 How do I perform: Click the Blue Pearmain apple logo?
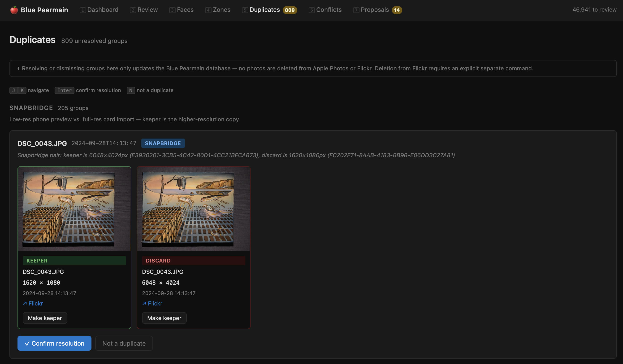(14, 10)
